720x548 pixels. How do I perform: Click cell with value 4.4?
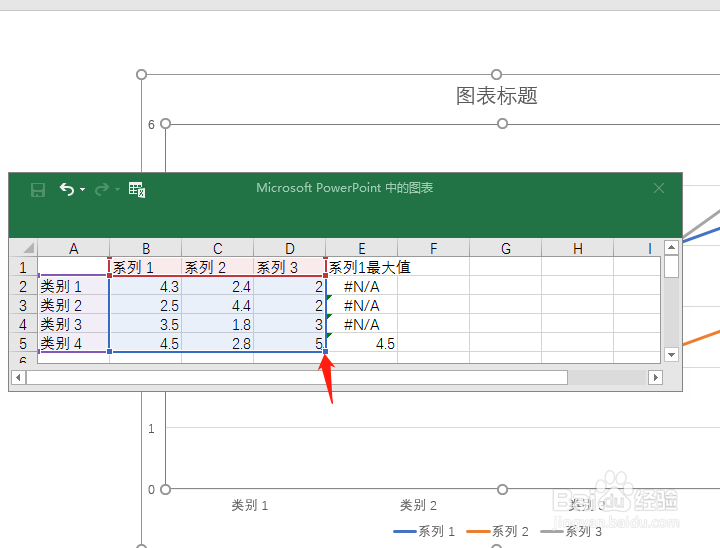[x=218, y=305]
